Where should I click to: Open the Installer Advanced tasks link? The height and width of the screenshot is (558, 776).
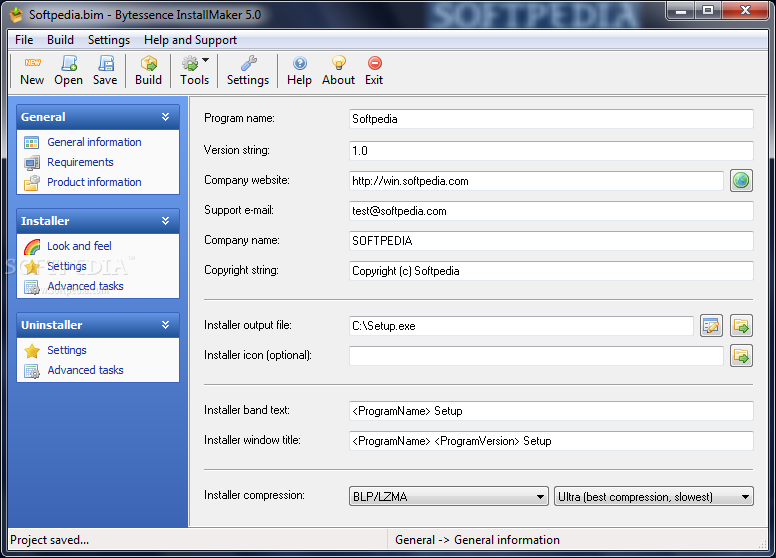[85, 286]
